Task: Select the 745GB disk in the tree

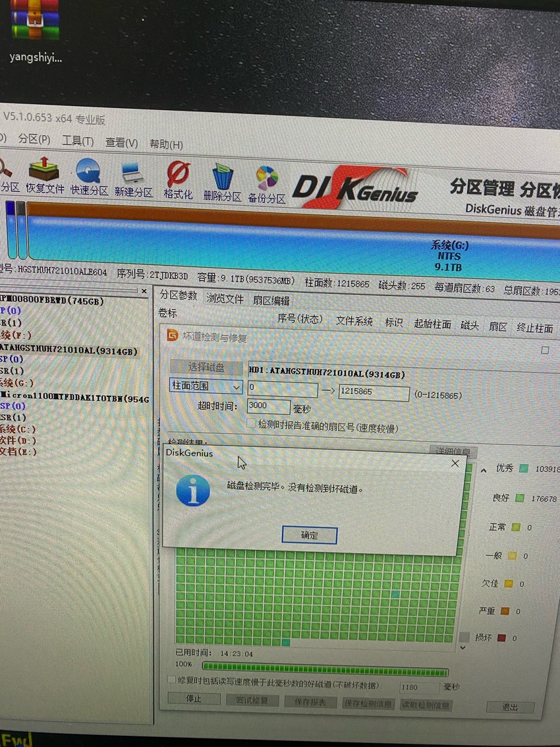Action: [x=53, y=301]
